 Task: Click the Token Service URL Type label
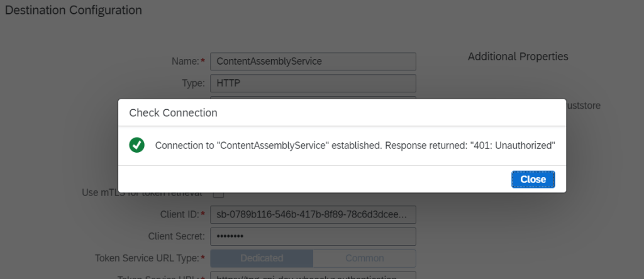(147, 258)
